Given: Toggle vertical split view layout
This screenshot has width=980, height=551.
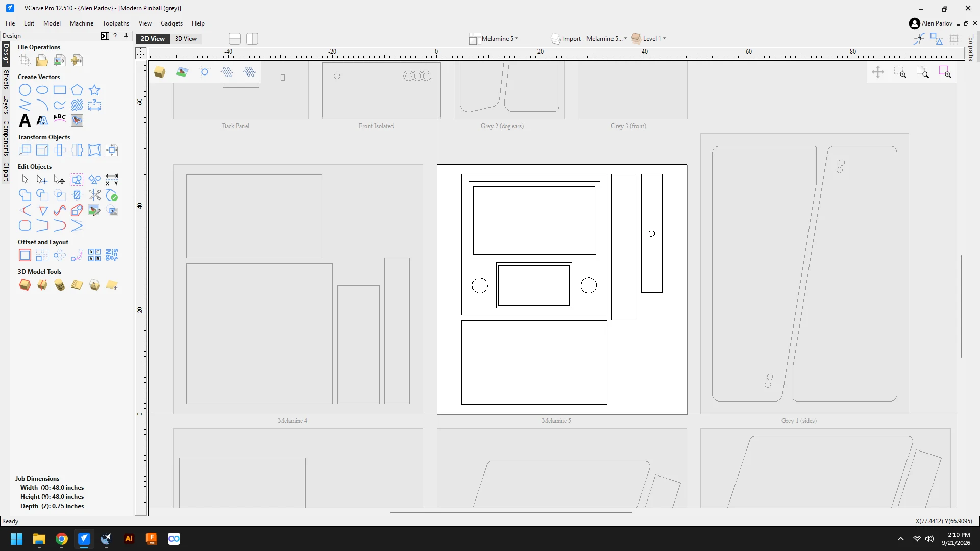Looking at the screenshot, I should (x=252, y=39).
